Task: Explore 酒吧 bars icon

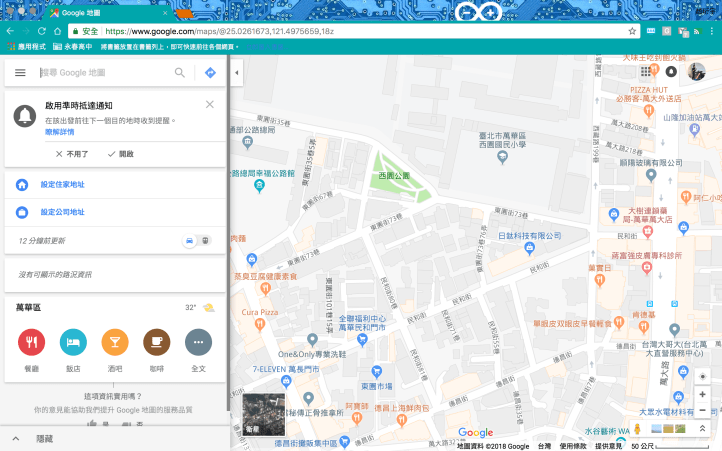Action: click(x=115, y=342)
